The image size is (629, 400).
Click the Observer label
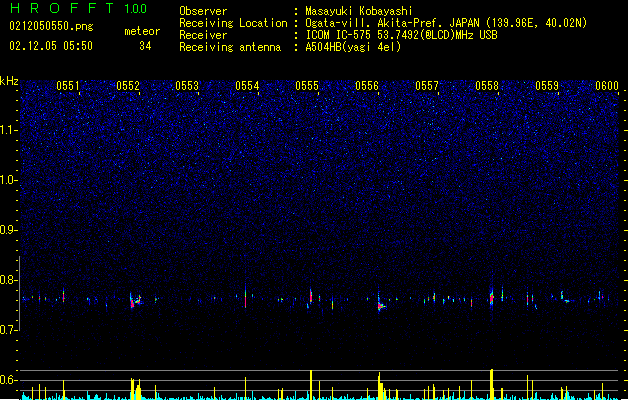coord(203,11)
